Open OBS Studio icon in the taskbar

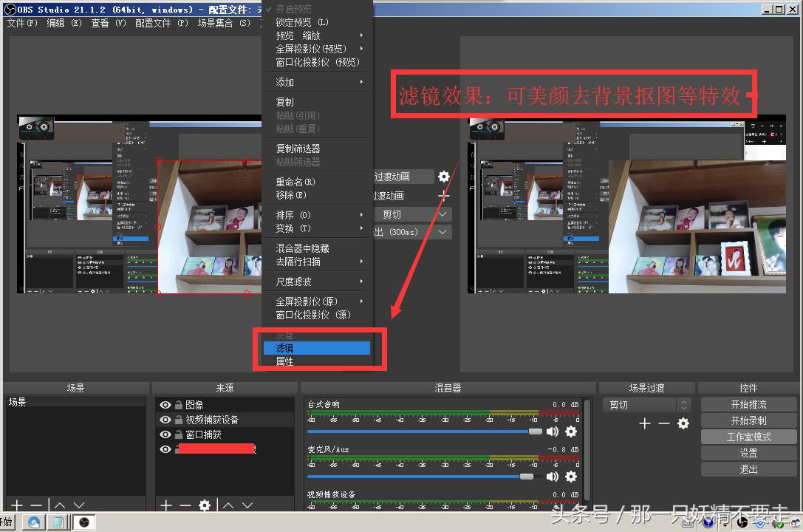click(83, 522)
